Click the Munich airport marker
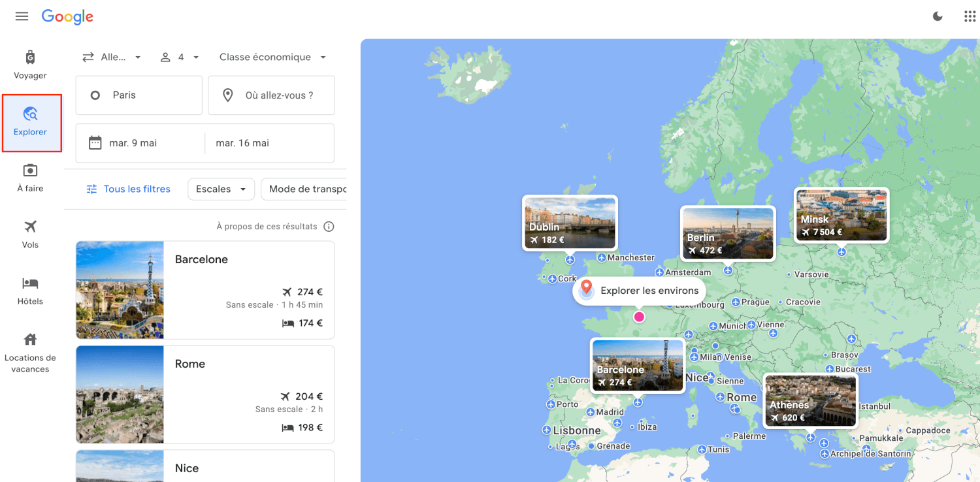The height and width of the screenshot is (482, 980). tap(713, 326)
